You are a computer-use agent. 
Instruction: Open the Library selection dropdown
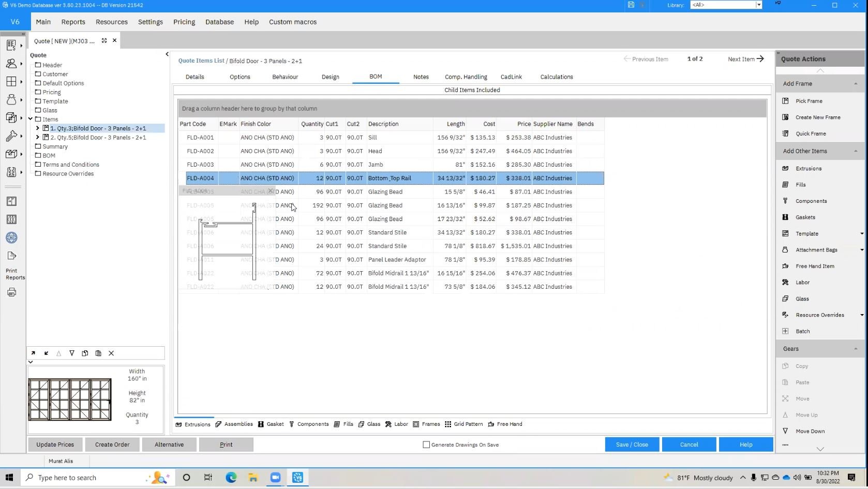(x=758, y=5)
